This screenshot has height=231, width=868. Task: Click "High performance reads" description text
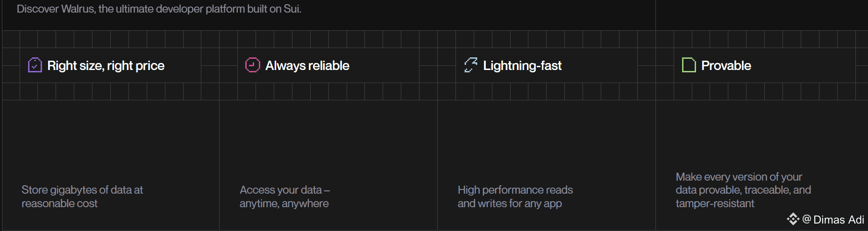[515, 190]
